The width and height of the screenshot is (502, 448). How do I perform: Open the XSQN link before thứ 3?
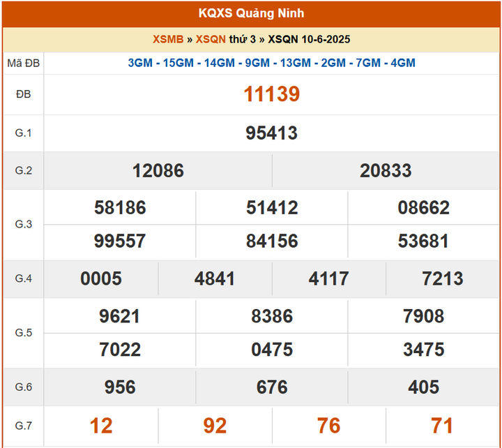pos(211,39)
